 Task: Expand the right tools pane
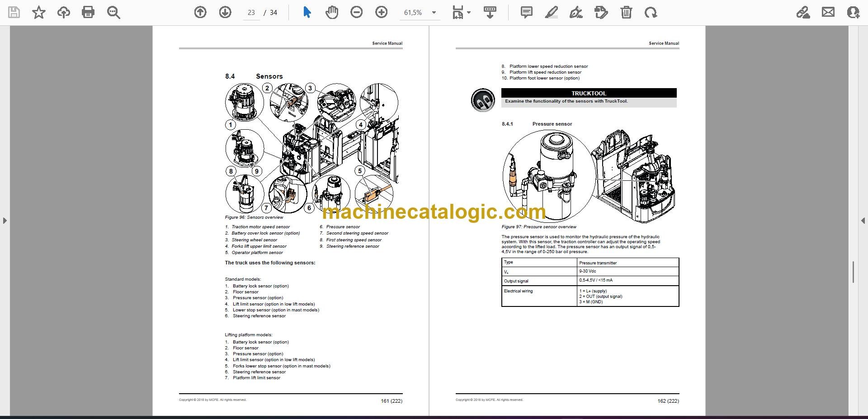click(863, 221)
